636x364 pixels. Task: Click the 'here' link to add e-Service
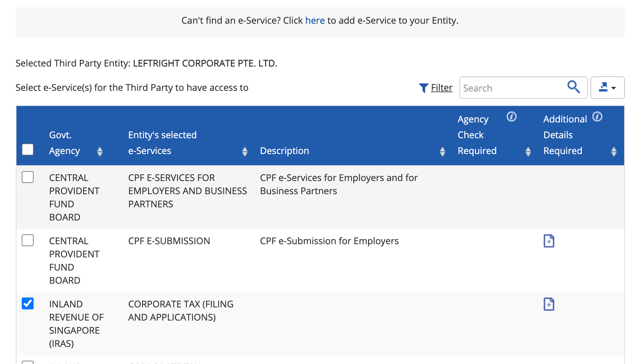[315, 20]
